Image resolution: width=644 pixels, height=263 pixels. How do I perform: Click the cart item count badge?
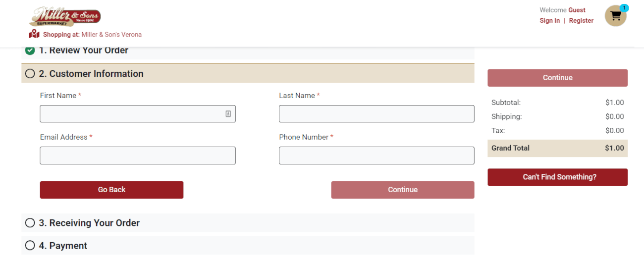point(624,8)
